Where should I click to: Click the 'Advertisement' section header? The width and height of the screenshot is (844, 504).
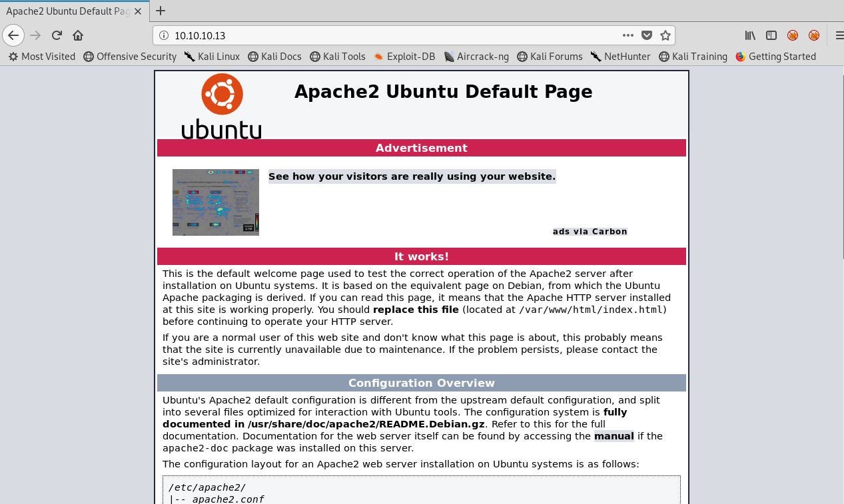(x=422, y=148)
